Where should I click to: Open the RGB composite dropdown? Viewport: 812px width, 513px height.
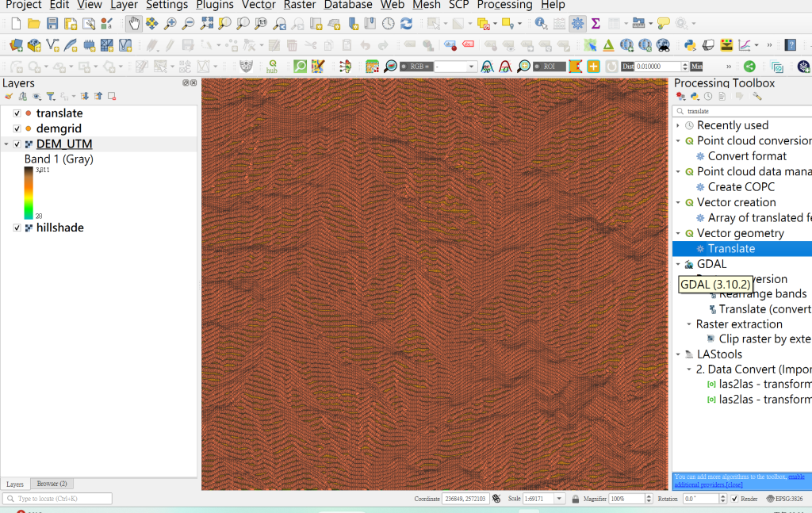point(471,67)
